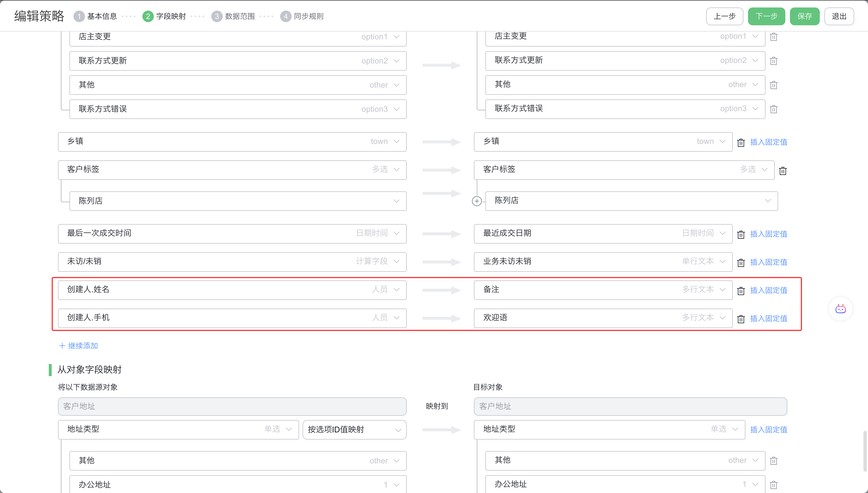This screenshot has width=868, height=493.
Task: Open the floating robot assistant icon
Action: [840, 309]
